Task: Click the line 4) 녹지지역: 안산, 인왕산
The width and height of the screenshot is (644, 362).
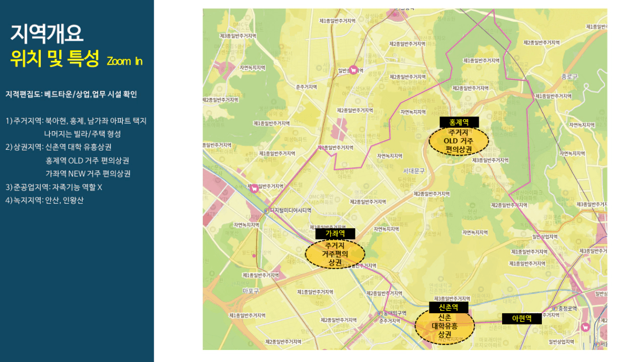Action: 44,201
